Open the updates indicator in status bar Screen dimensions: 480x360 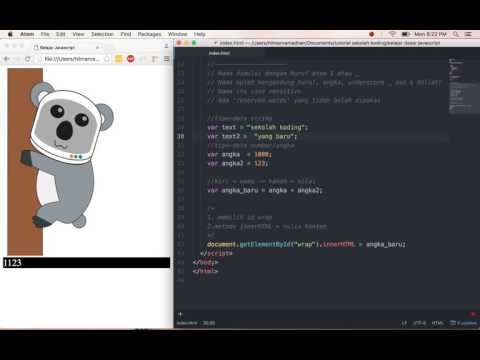click(464, 323)
